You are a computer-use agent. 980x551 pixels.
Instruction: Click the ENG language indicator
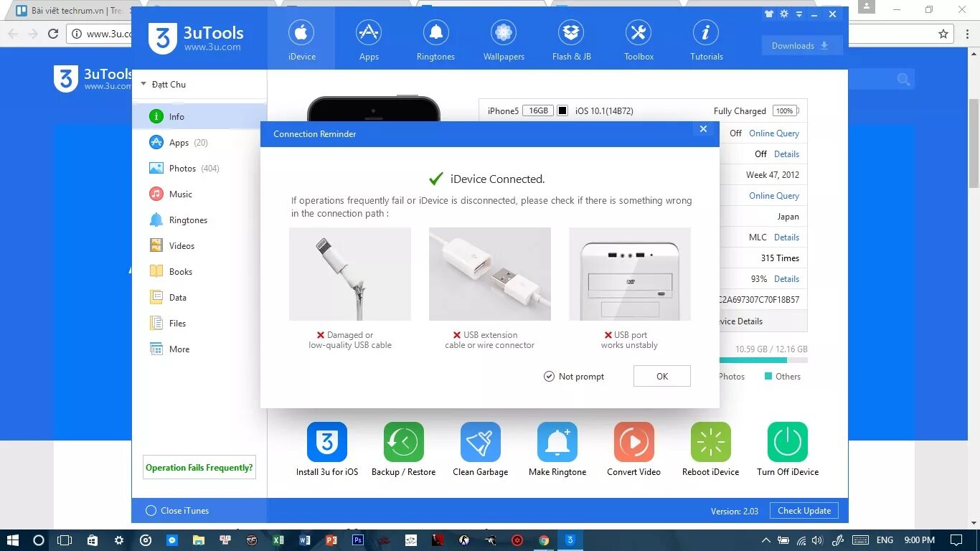[x=885, y=540]
